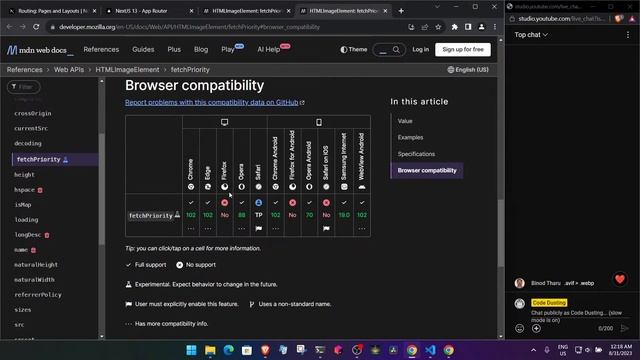The image size is (640, 360).
Task: Open File Explorer from taskbar
Action: 210,350
